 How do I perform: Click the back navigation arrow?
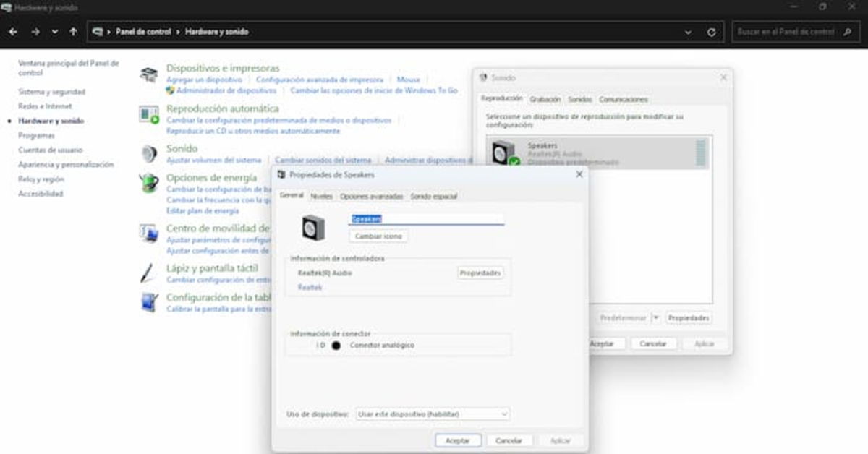[13, 32]
